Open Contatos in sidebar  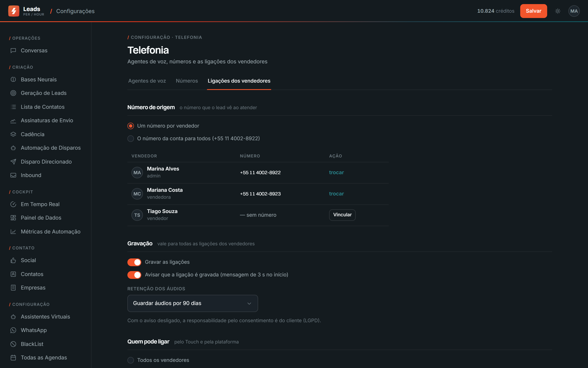(x=32, y=274)
